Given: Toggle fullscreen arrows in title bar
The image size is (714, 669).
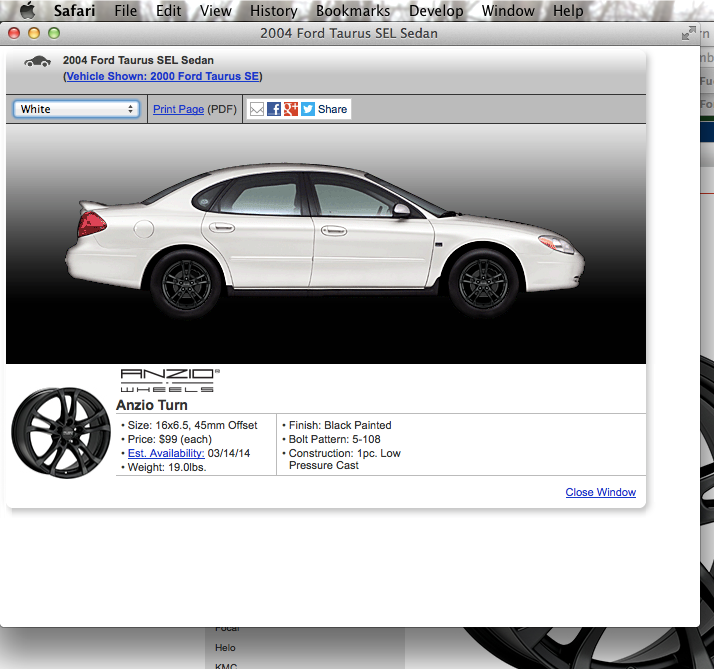Looking at the screenshot, I should [x=689, y=33].
